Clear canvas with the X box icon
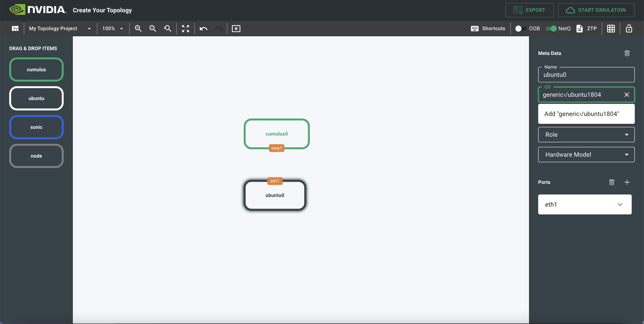The image size is (644, 324). click(236, 29)
